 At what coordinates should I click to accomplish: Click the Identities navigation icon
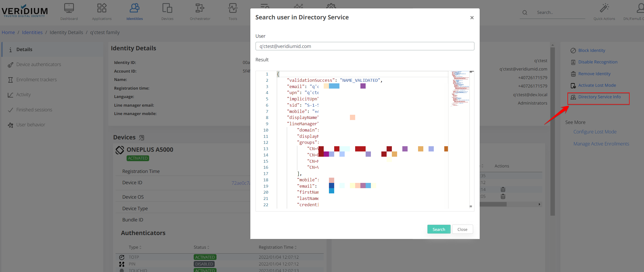[134, 9]
